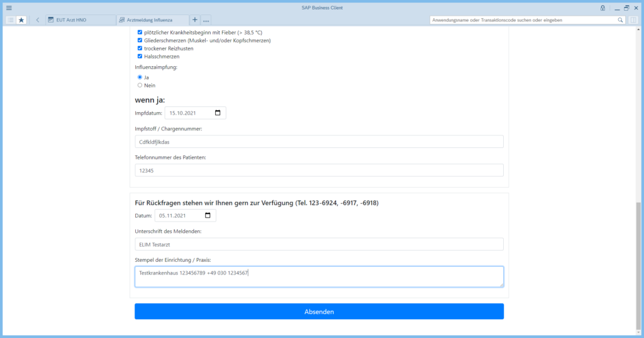This screenshot has height=338, width=644.
Task: Toggle the side panel icon right of search
Action: pyautogui.click(x=633, y=20)
